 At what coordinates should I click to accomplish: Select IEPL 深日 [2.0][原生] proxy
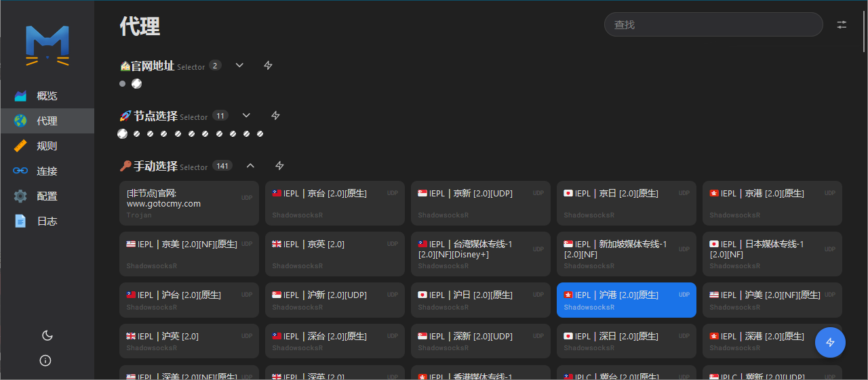627,341
